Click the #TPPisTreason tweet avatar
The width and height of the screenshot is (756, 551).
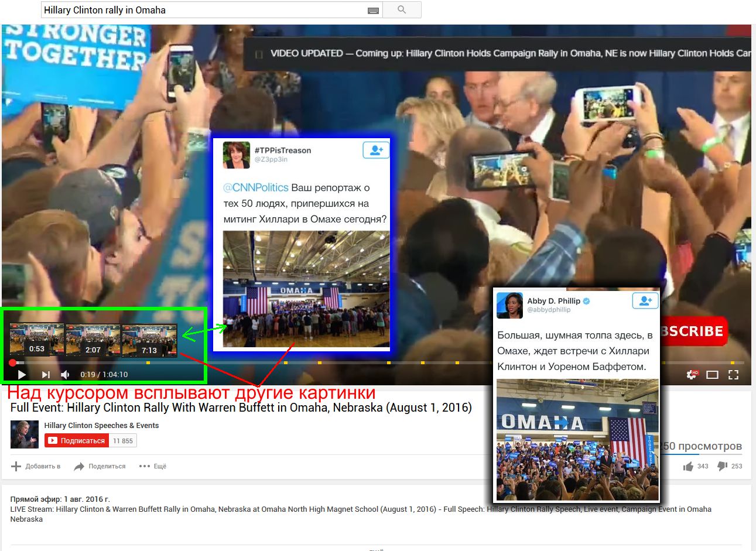tap(237, 155)
